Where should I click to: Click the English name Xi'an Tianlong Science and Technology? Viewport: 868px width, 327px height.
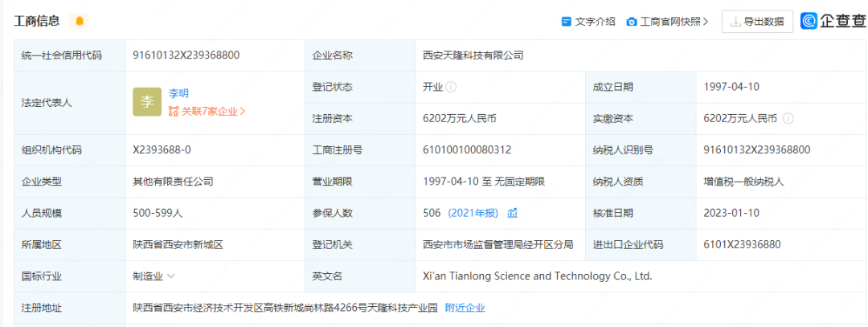pos(537,276)
